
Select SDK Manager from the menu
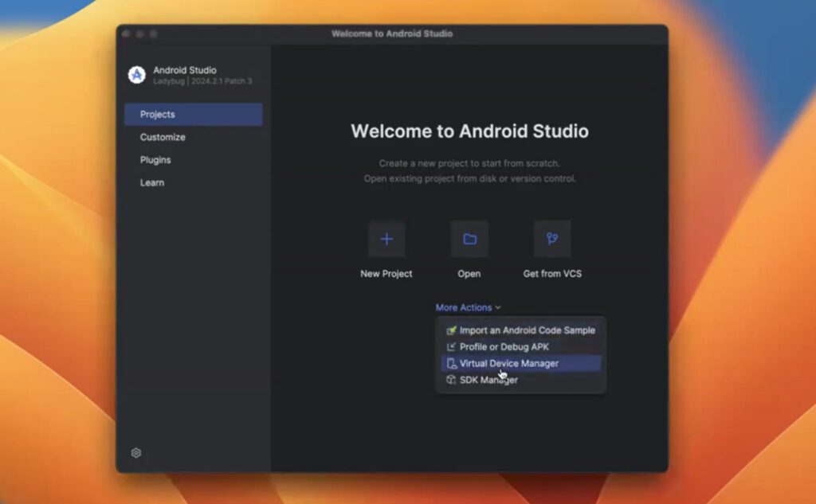[489, 380]
